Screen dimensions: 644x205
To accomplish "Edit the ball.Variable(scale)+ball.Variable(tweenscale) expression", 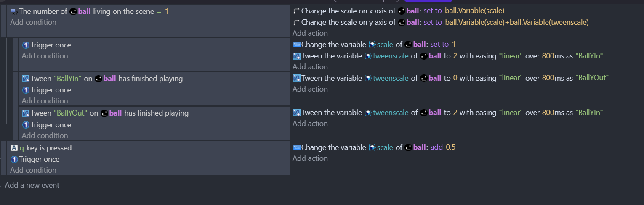I will pyautogui.click(x=516, y=22).
